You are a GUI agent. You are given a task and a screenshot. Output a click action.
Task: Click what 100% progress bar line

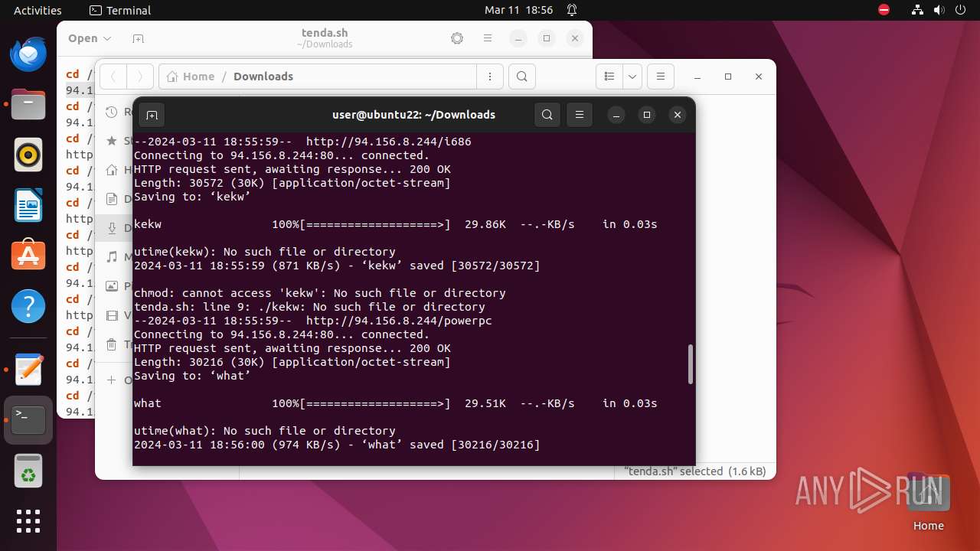[x=396, y=403]
